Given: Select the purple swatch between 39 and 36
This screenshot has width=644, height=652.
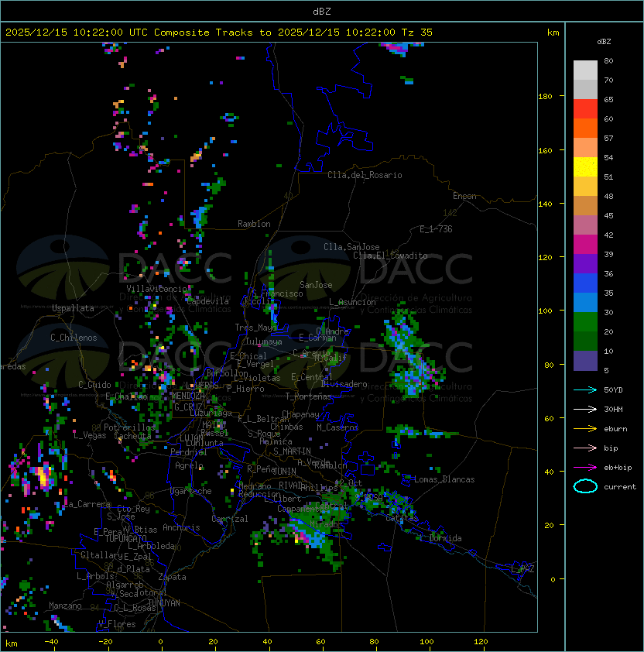Looking at the screenshot, I should coord(585,264).
